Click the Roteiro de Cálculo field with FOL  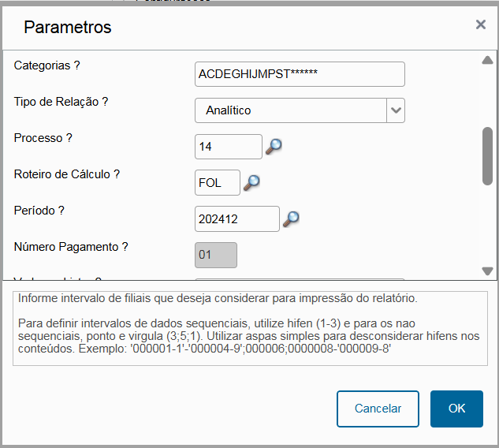[218, 183]
